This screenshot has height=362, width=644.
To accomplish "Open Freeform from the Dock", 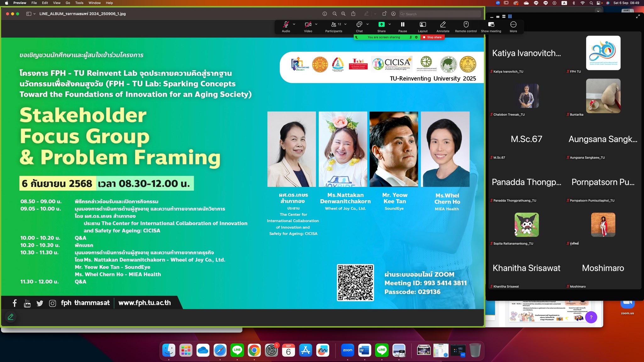I will pyautogui.click(x=323, y=350).
